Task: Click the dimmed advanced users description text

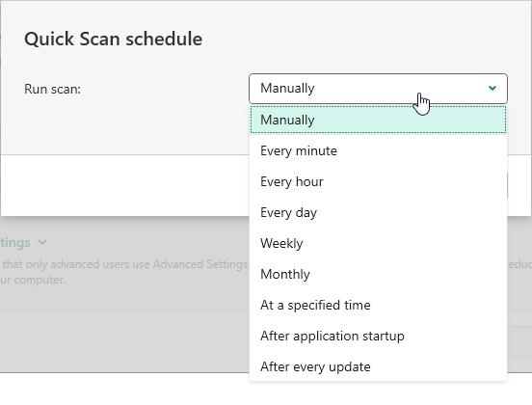Action: [x=125, y=264]
